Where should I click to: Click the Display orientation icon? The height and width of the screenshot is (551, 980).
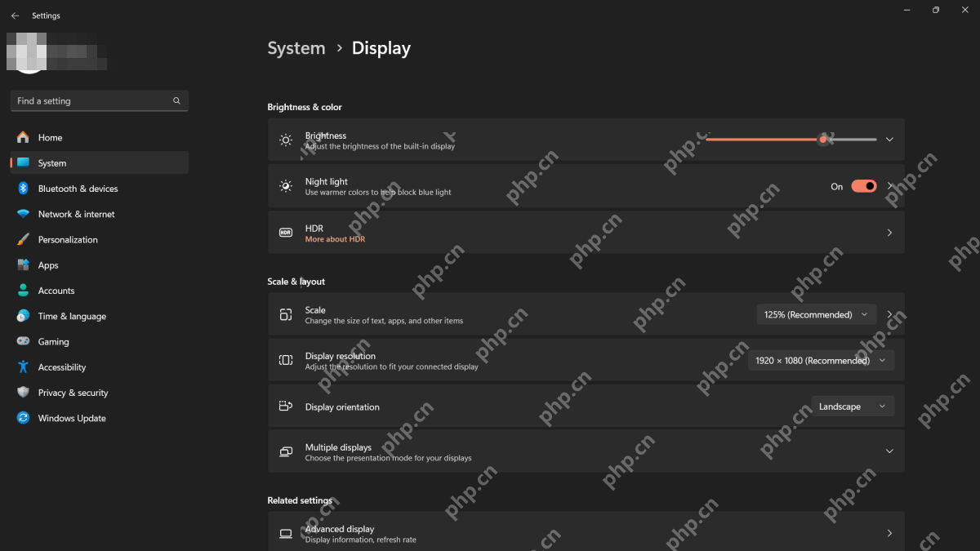[286, 406]
